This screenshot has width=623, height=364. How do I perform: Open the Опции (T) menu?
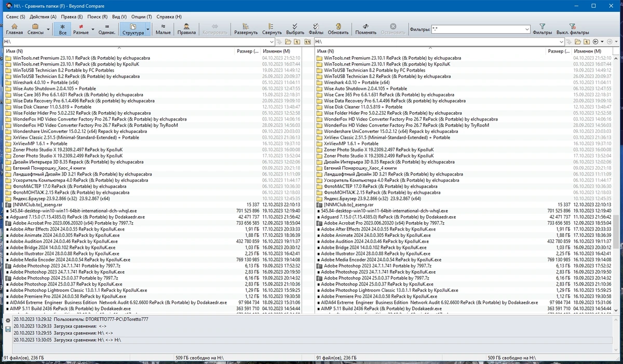[x=142, y=17]
